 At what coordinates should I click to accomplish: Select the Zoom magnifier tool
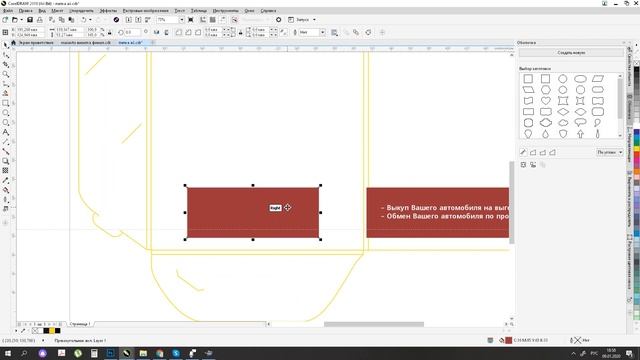tap(5, 74)
